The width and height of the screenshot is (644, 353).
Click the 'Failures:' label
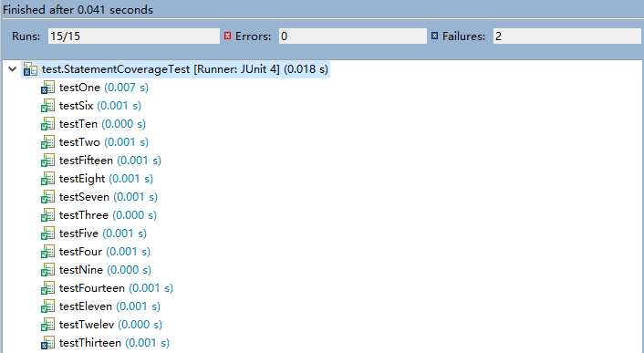pos(463,36)
